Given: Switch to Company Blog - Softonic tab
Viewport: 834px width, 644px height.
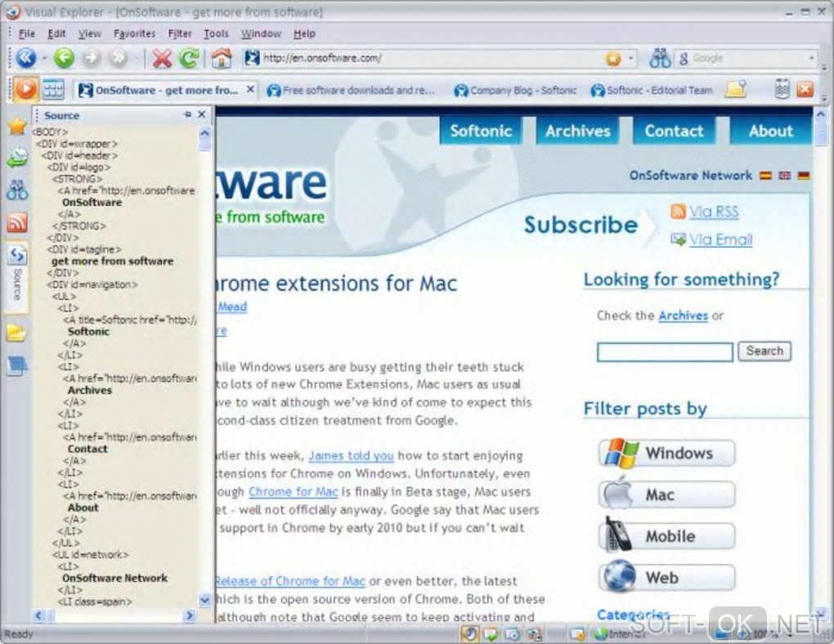Looking at the screenshot, I should click(x=515, y=90).
